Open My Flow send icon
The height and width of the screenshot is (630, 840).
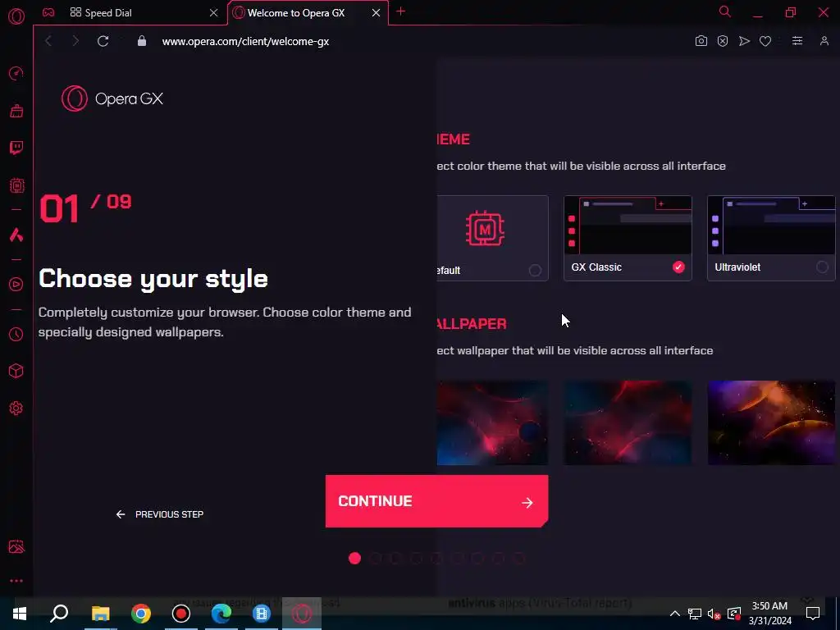[744, 41]
